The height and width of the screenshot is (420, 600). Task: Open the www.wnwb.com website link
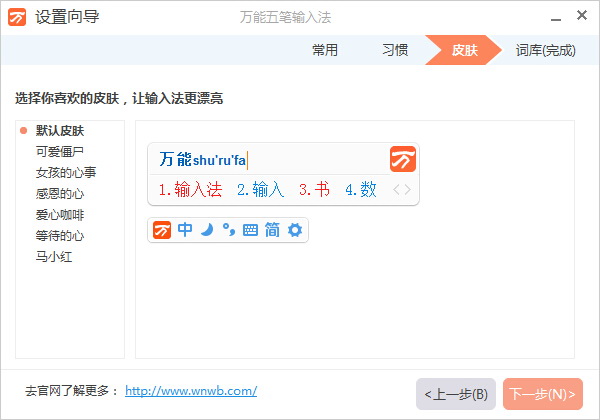click(x=191, y=391)
